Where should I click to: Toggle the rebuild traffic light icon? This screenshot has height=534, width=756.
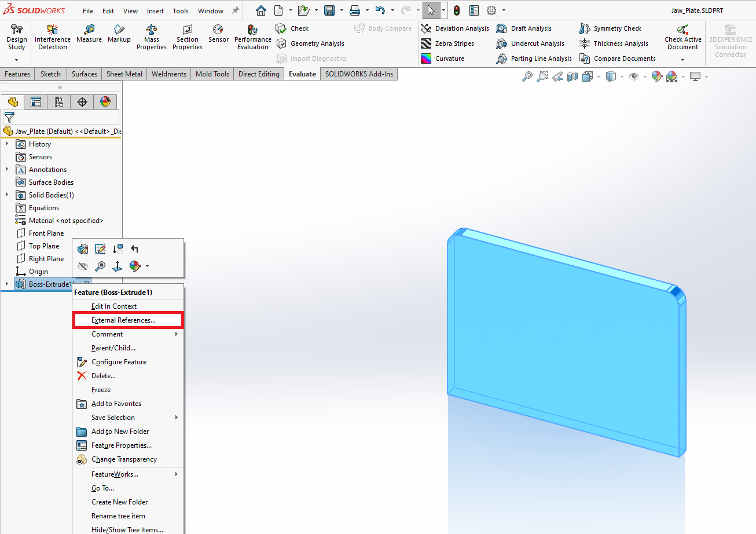[457, 10]
